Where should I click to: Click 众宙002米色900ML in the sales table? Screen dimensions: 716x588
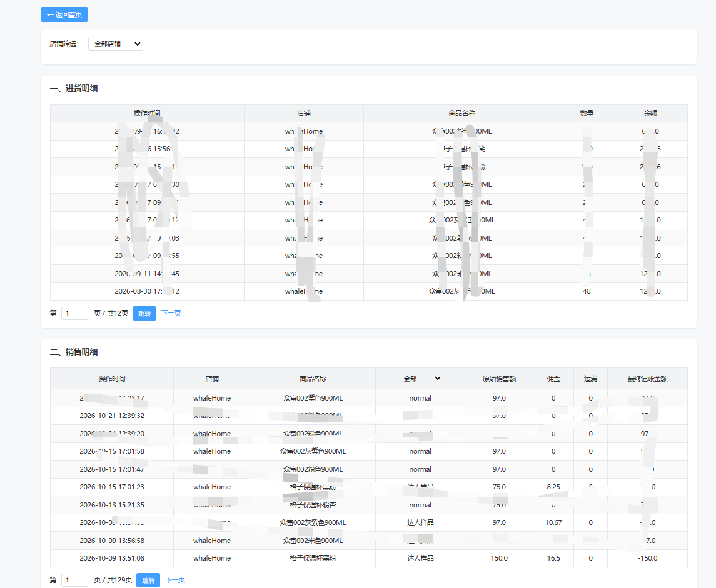(x=313, y=541)
